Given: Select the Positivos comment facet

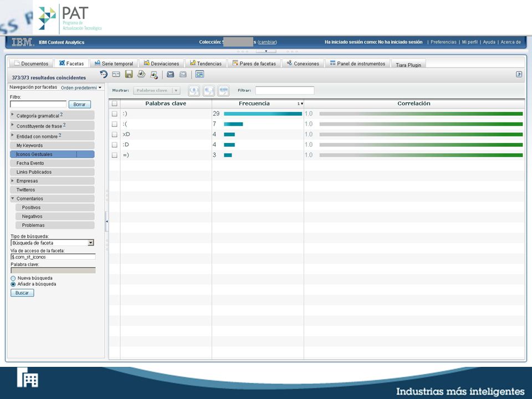Looking at the screenshot, I should (x=55, y=207).
